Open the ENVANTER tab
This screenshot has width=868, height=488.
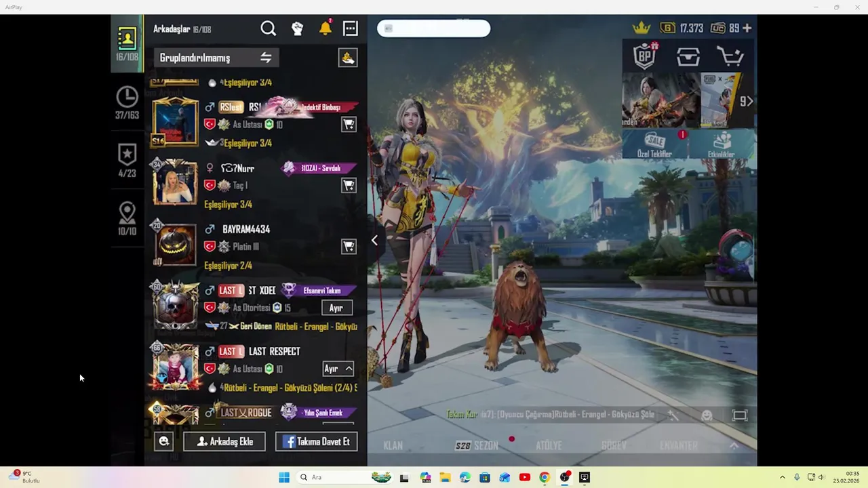[679, 445]
